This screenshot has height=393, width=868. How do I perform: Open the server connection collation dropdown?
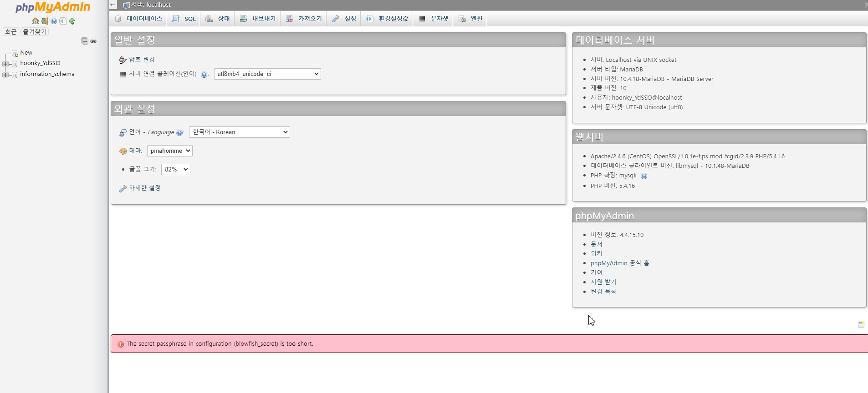point(267,74)
